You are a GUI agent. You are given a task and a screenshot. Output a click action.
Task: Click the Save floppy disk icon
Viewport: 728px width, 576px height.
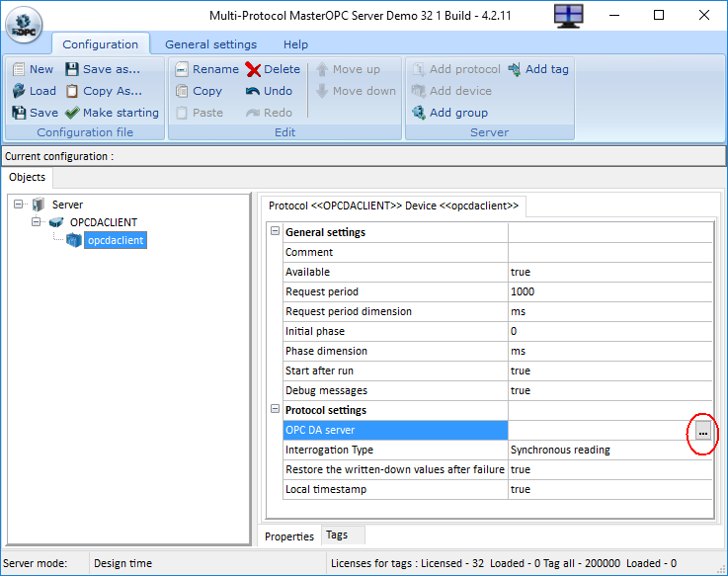point(19,113)
